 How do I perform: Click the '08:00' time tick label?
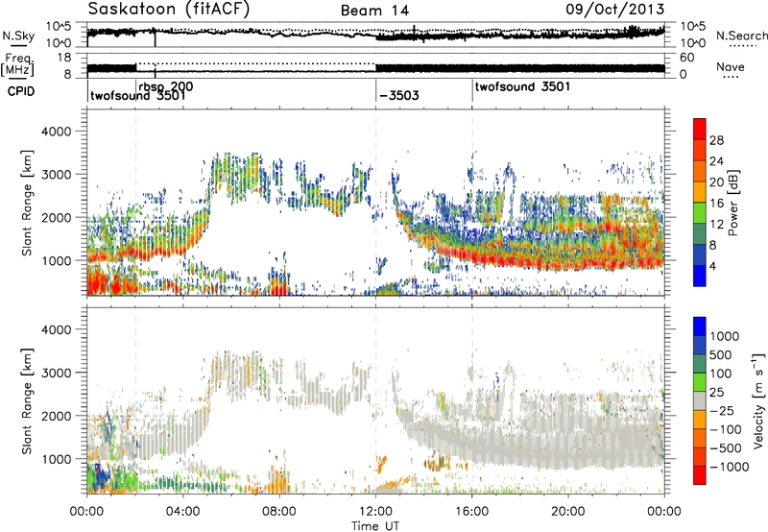[x=279, y=512]
